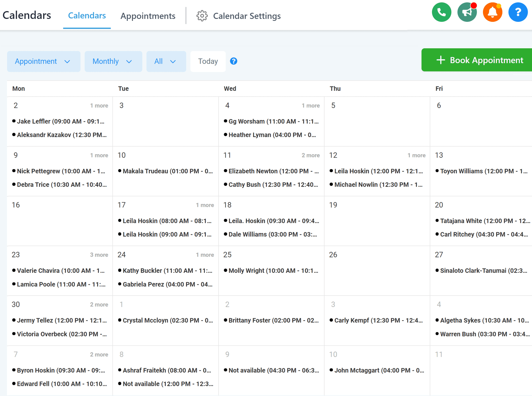
Task: Jump to Today button
Action: (208, 61)
